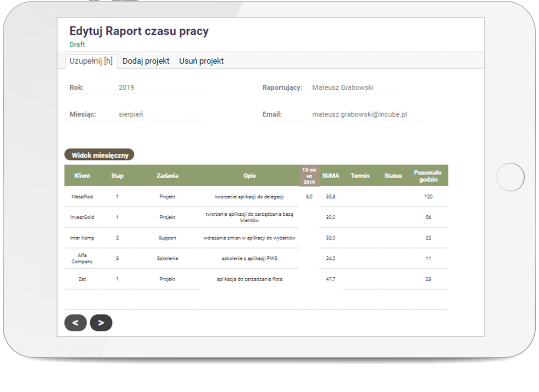
Task: Click the 8,0 hours cell for MetalRod
Action: coord(309,197)
